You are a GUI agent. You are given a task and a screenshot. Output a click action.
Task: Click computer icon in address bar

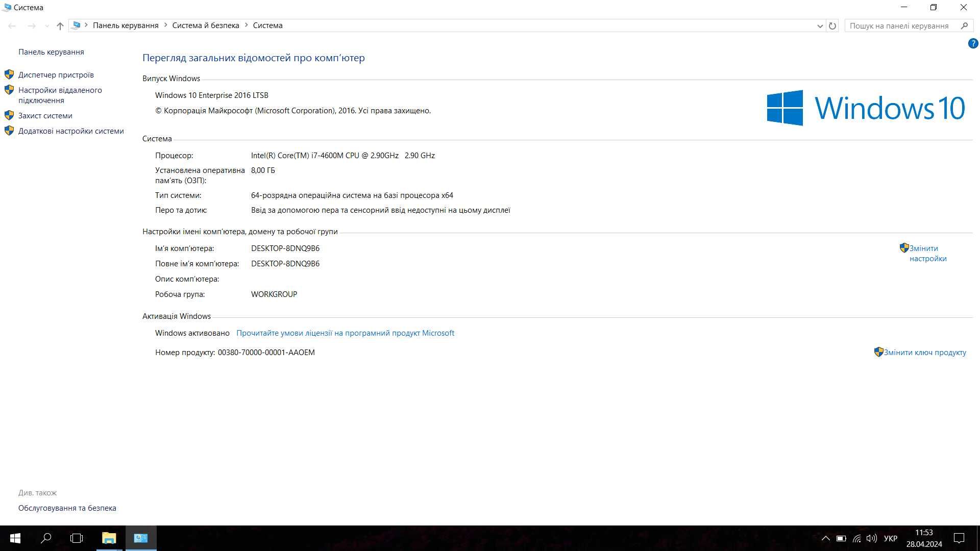click(77, 25)
